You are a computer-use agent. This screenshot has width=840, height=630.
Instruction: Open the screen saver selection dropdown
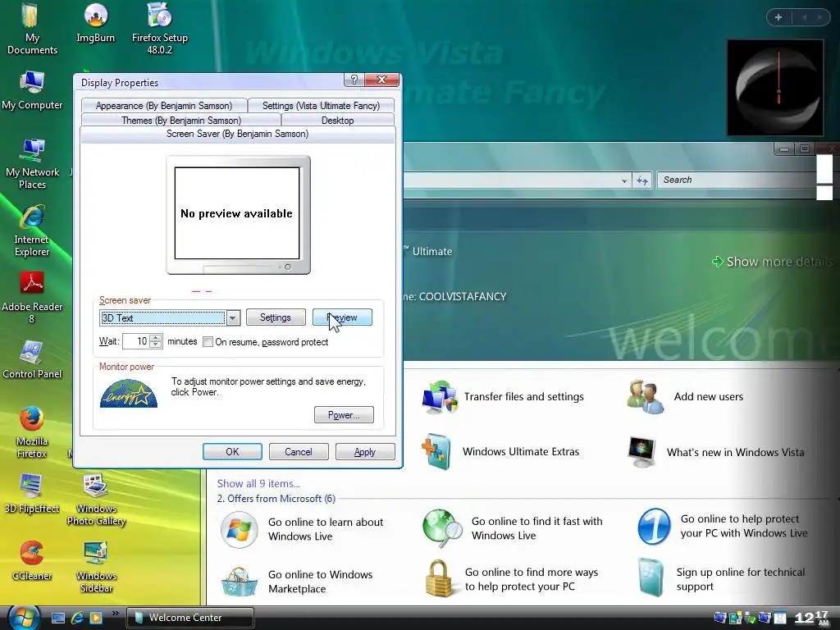[232, 317]
